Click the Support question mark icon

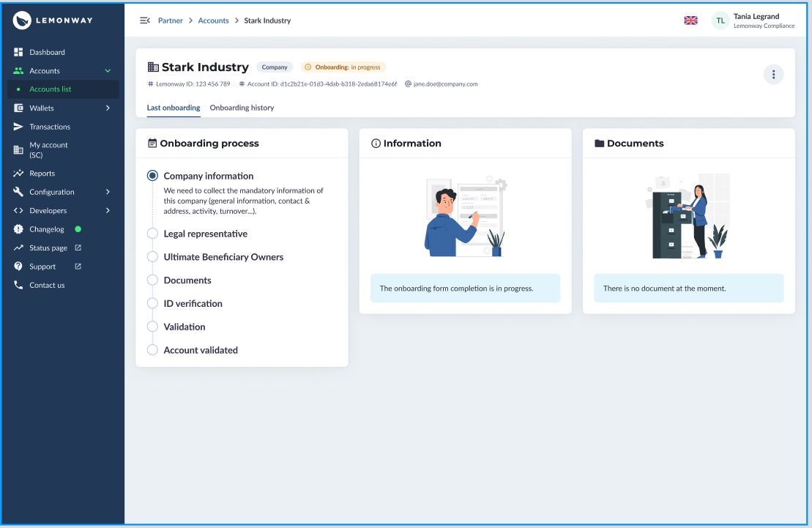point(18,267)
